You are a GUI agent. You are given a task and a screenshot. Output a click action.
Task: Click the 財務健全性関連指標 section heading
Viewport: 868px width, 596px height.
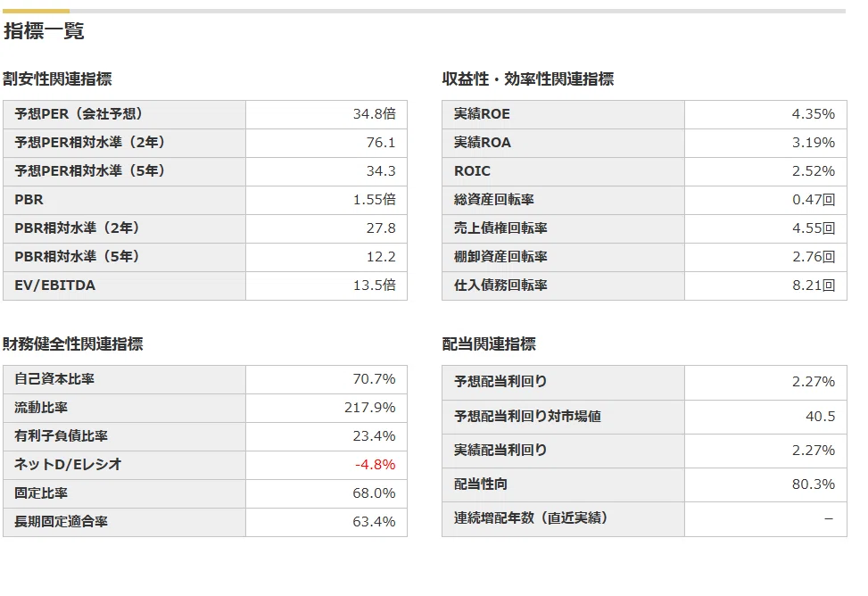click(x=72, y=344)
